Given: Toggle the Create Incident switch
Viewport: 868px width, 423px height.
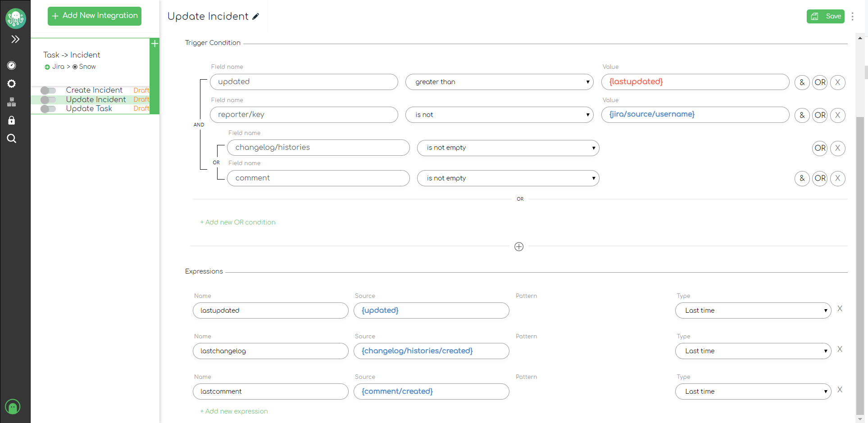Looking at the screenshot, I should (x=48, y=90).
